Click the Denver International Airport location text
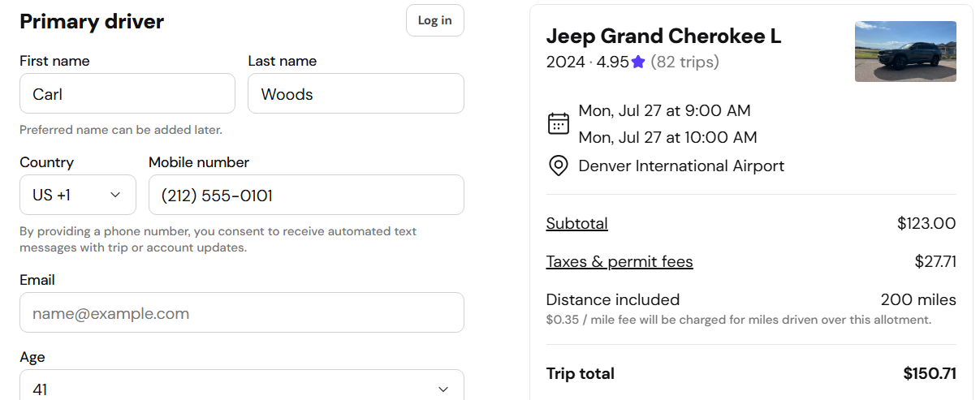 (x=681, y=166)
